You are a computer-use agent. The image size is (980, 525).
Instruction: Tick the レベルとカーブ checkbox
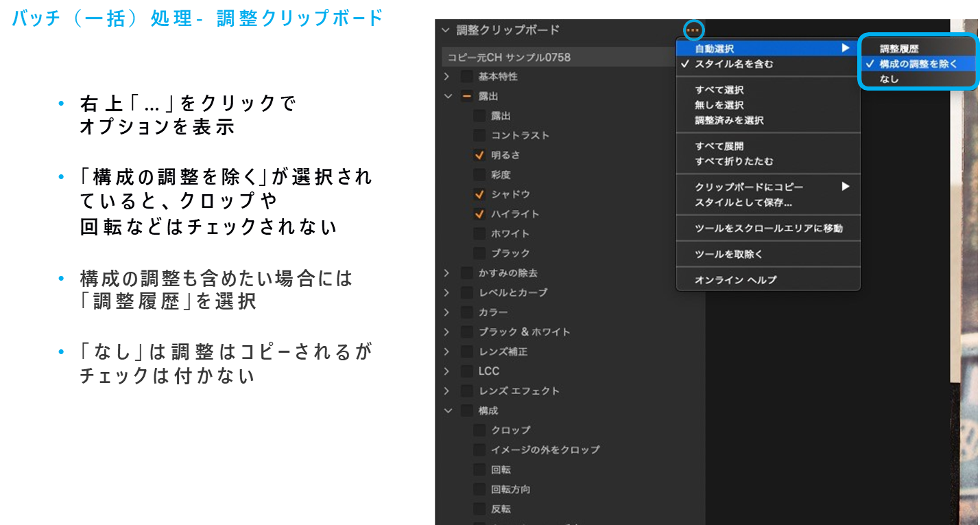point(466,292)
